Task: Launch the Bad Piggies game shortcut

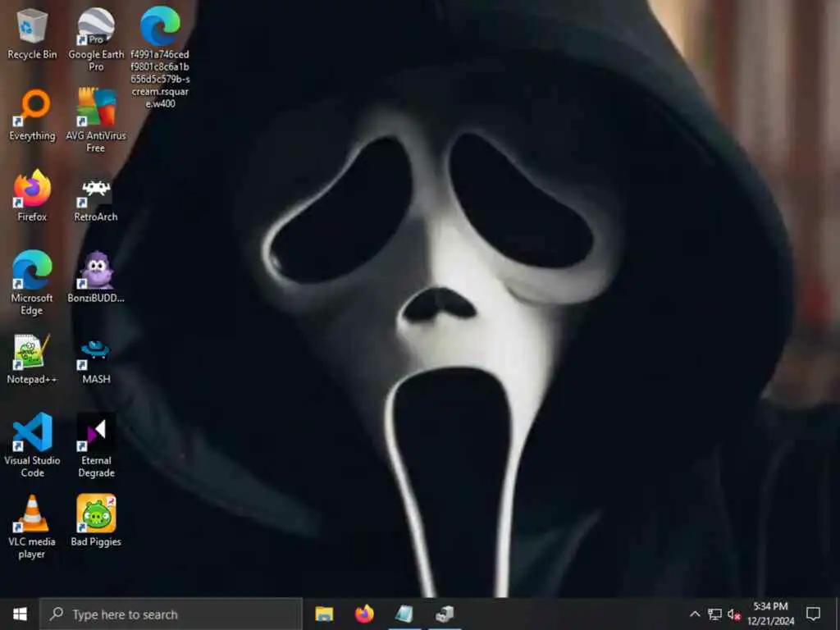Action: coord(96,520)
